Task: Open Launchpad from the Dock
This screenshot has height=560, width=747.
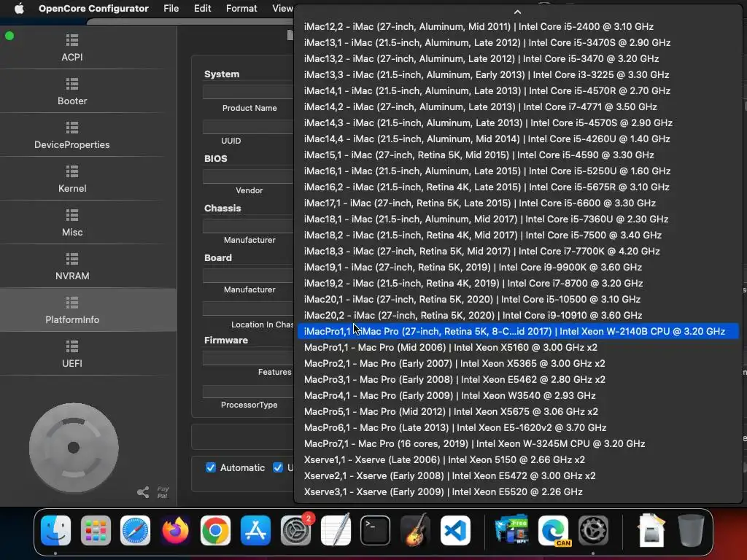Action: pyautogui.click(x=96, y=530)
